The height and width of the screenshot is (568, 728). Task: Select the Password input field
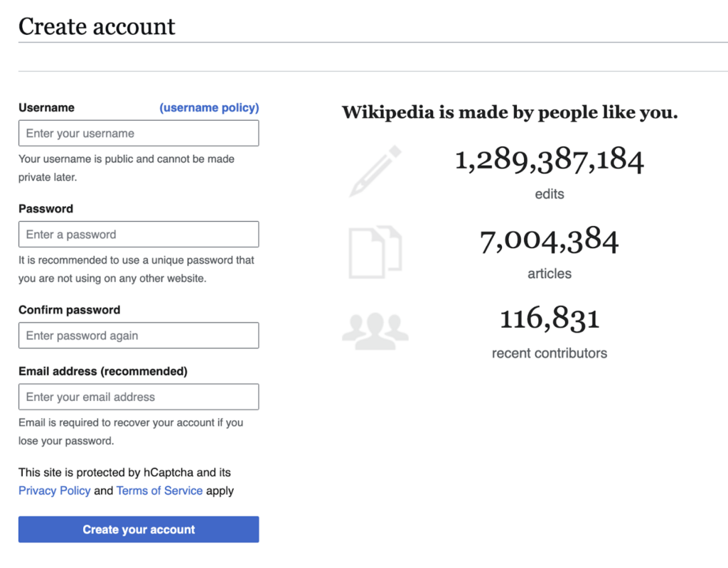coord(139,235)
